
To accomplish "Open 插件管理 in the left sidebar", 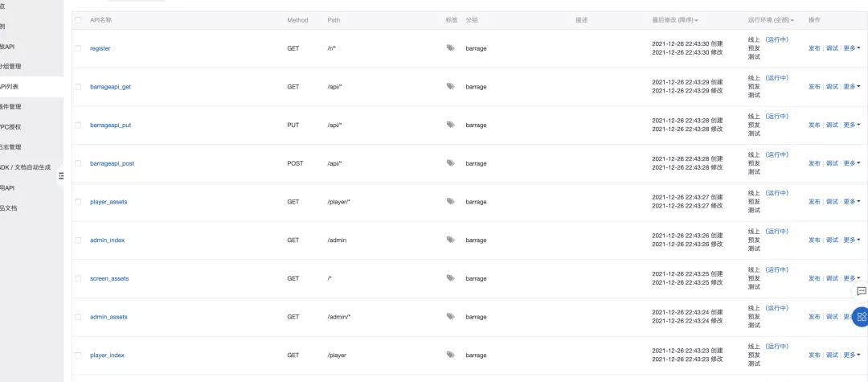I will click(x=11, y=106).
